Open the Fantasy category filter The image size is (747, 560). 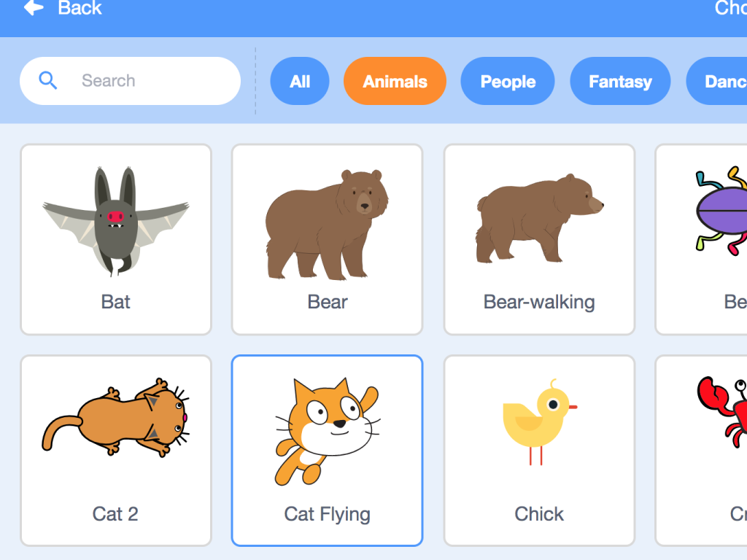point(620,81)
